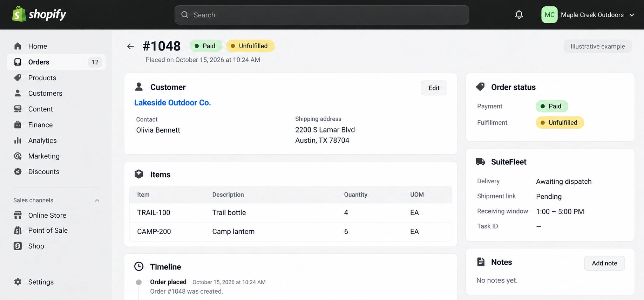Image resolution: width=644 pixels, height=300 pixels.
Task: Click the Awaiting dispatch delivery value
Action: click(x=564, y=182)
